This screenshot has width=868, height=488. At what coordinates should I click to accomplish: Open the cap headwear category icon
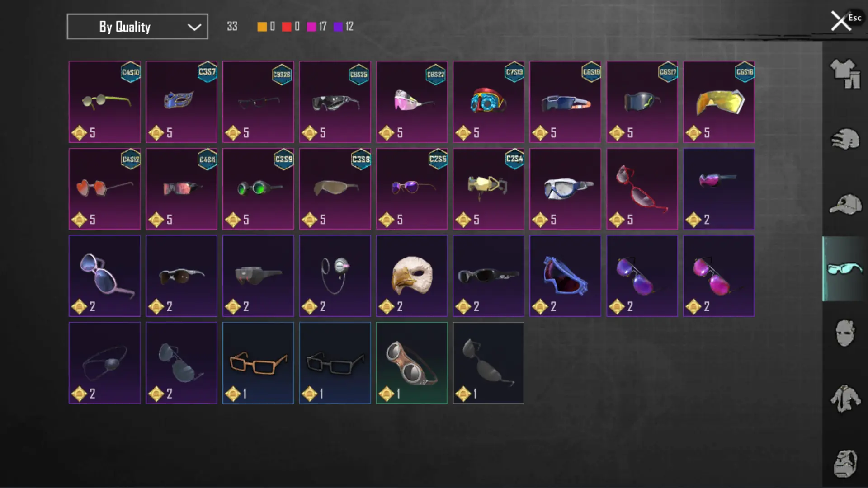(x=845, y=204)
